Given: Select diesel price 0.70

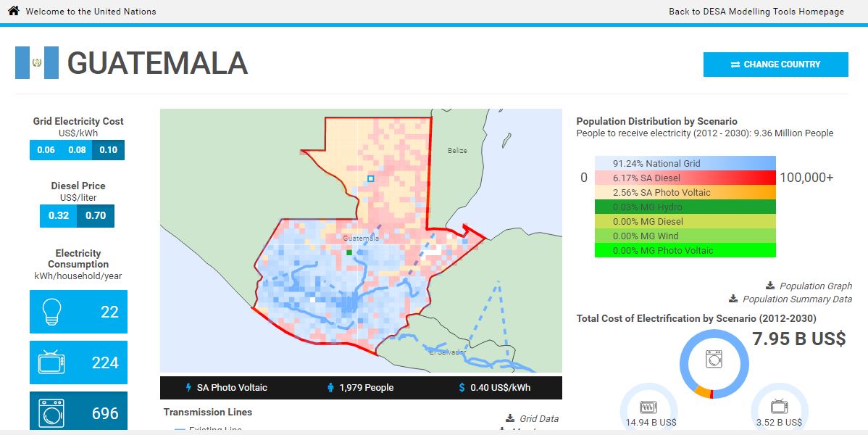Looking at the screenshot, I should (96, 215).
